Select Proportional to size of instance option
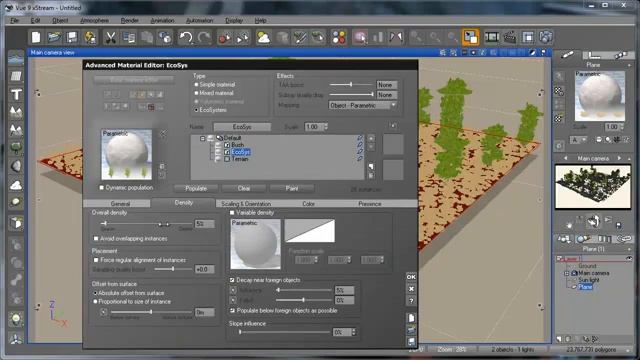Viewport: 640px width, 360px height. click(96, 302)
